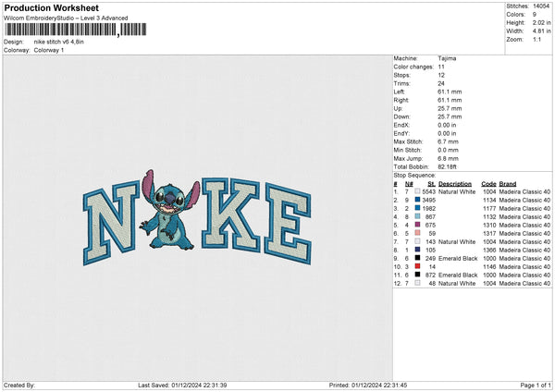The width and height of the screenshot is (555, 392).
Task: Click the 'Printed' timestamp in footer
Action: click(x=368, y=385)
